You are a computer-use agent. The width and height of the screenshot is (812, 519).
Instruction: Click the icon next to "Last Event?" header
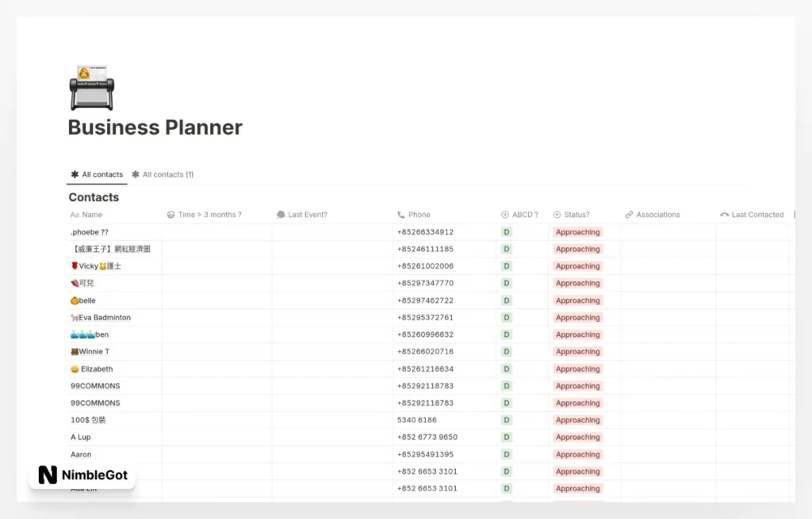tap(281, 215)
